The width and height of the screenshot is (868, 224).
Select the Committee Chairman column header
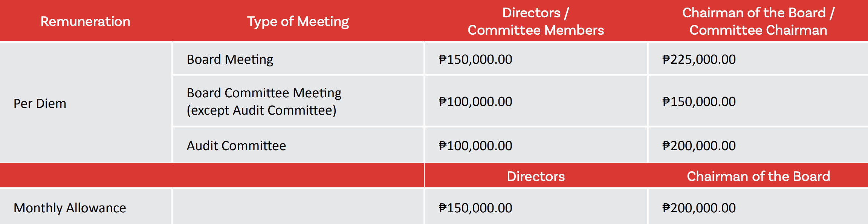coord(758,21)
